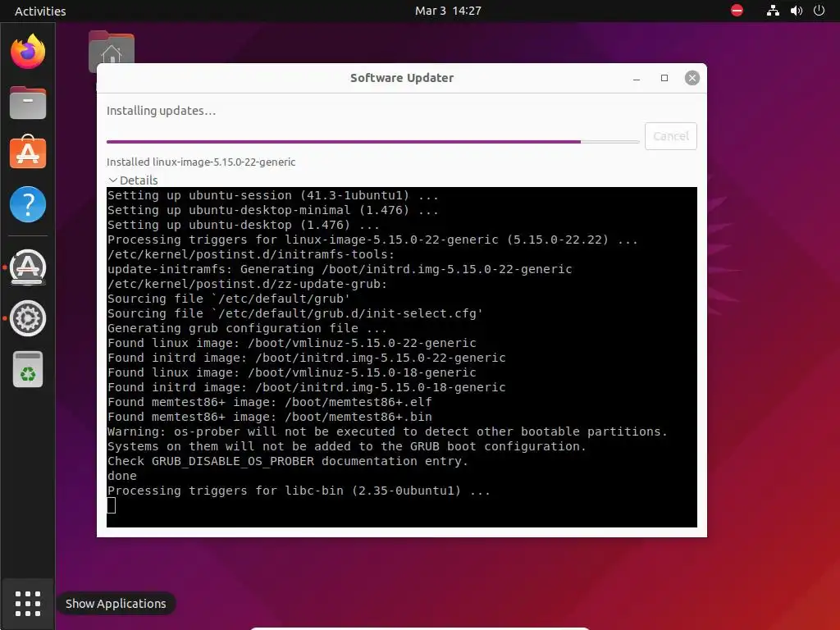Click 'Found linux image: vmlinuz-5.15.0-18-generic' line
840x630 pixels.
coord(291,372)
